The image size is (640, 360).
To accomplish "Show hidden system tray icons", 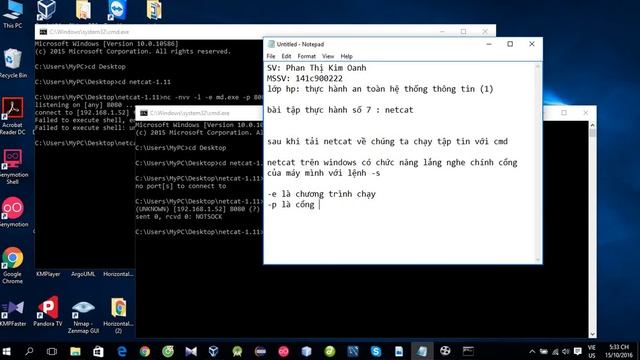I will pos(532,351).
